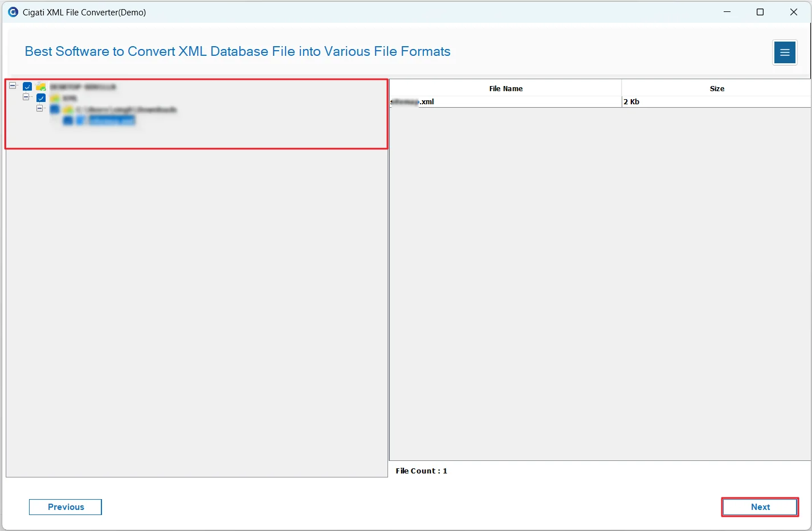This screenshot has height=531, width=812.
Task: Minimize the Cigati XML File Converter window
Action: pos(727,12)
